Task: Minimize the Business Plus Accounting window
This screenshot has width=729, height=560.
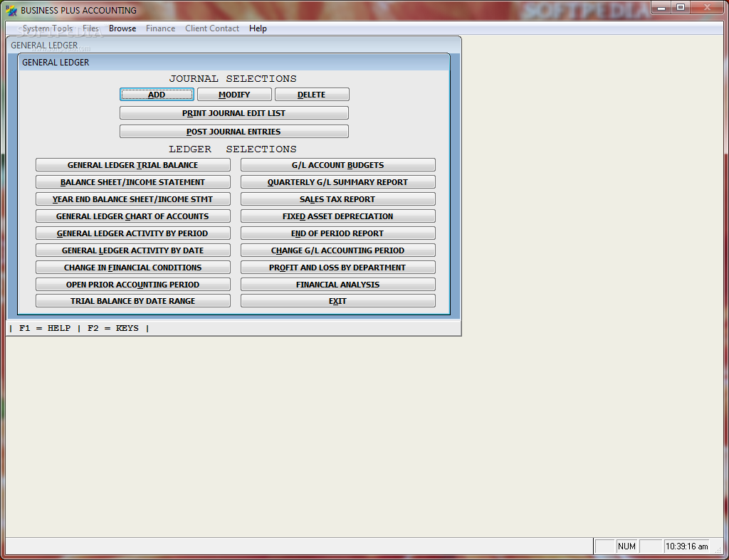Action: [661, 8]
